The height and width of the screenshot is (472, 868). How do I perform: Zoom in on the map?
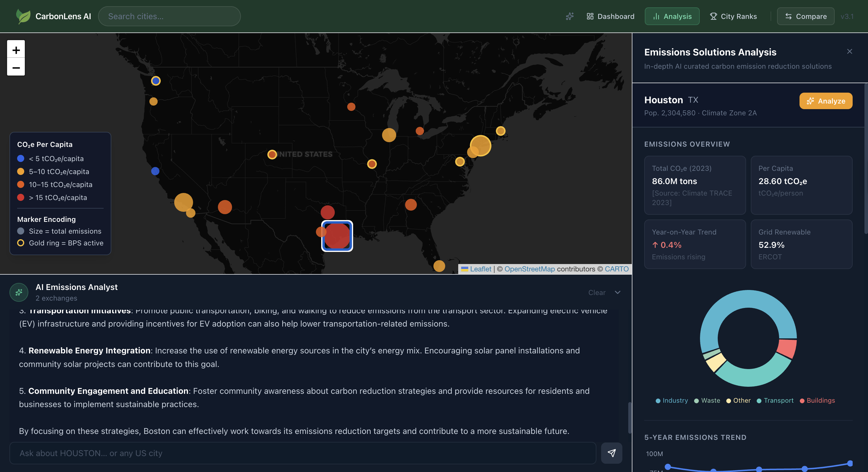(16, 50)
